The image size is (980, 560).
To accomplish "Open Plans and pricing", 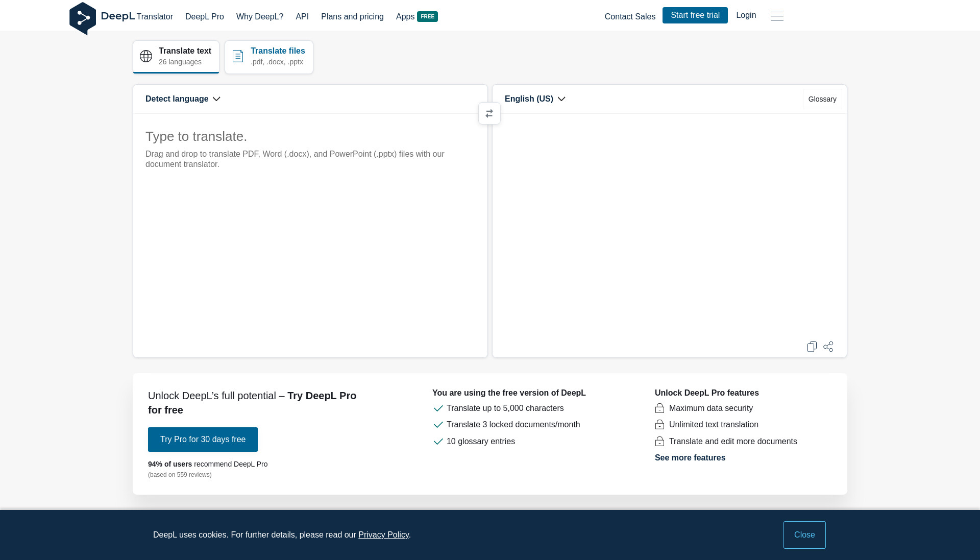I will pos(352,16).
